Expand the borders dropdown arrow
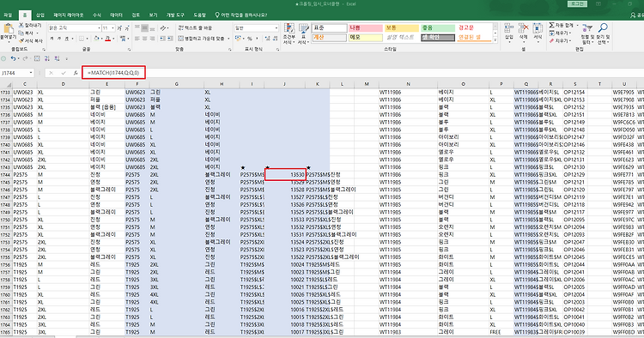644x338 pixels. click(88, 39)
